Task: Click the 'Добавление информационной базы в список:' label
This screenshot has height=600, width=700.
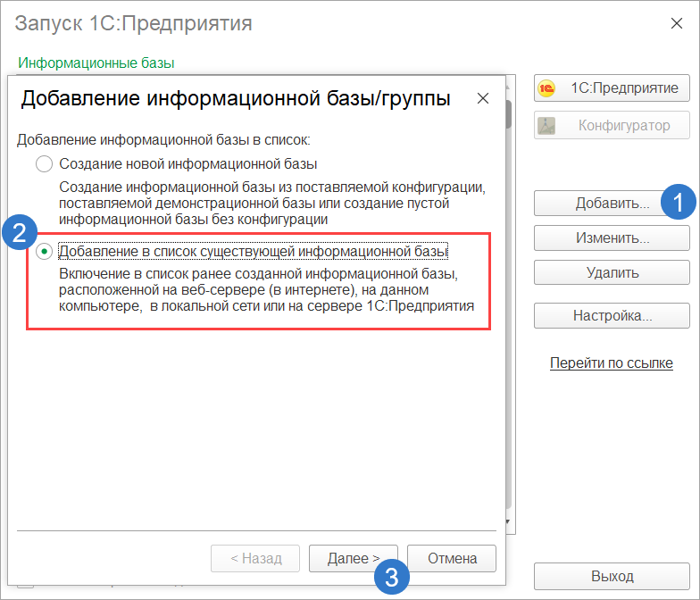Action: 163,139
